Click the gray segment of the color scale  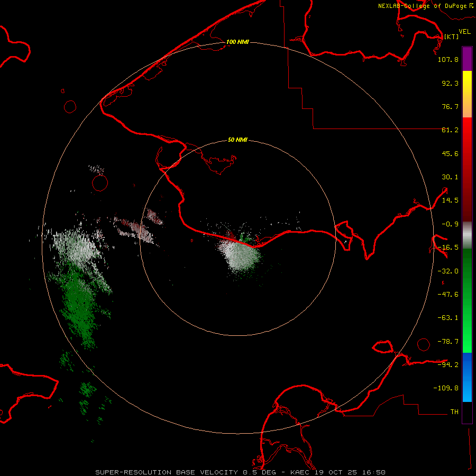click(x=467, y=235)
